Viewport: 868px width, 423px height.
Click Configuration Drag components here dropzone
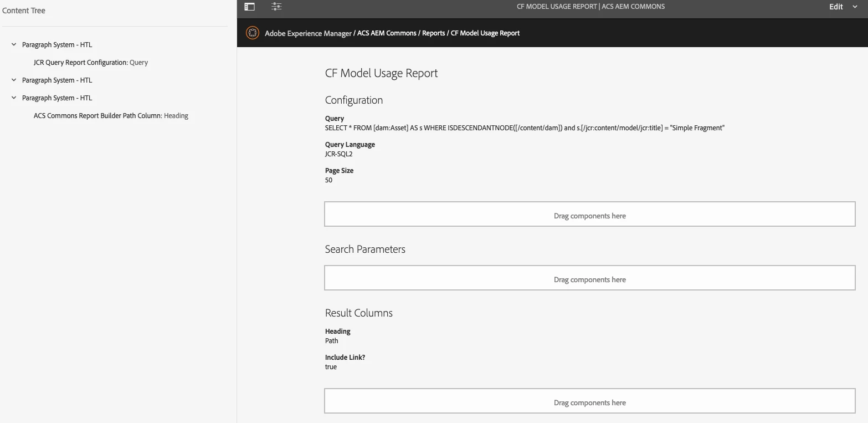pyautogui.click(x=589, y=214)
